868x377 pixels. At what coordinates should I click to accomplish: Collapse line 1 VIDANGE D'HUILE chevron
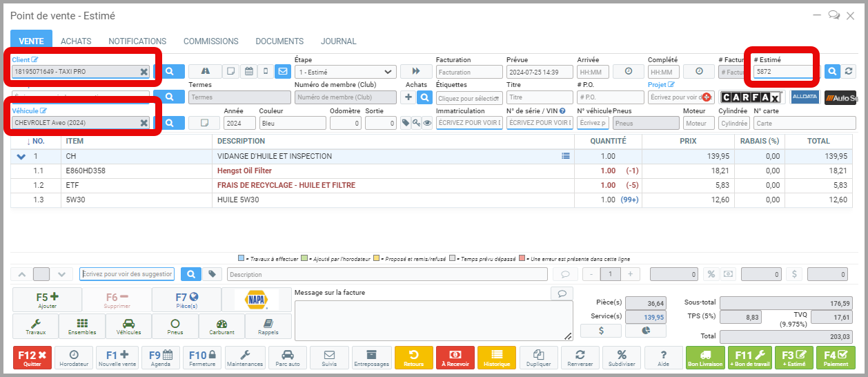click(21, 157)
